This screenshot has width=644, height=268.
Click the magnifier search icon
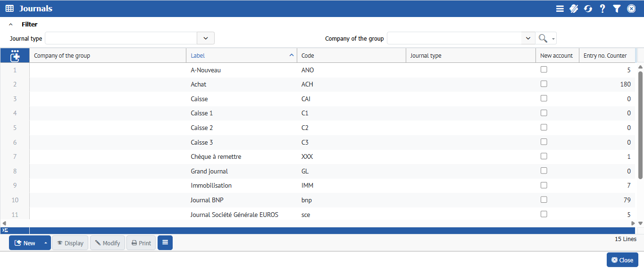point(543,38)
